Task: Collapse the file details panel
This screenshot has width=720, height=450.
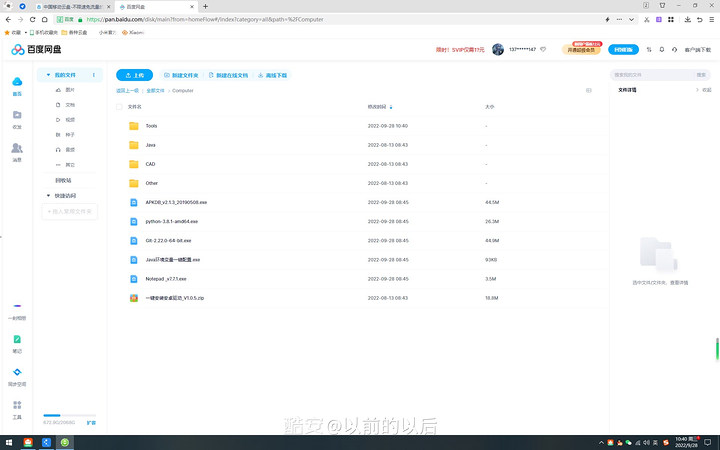Action: pos(703,90)
